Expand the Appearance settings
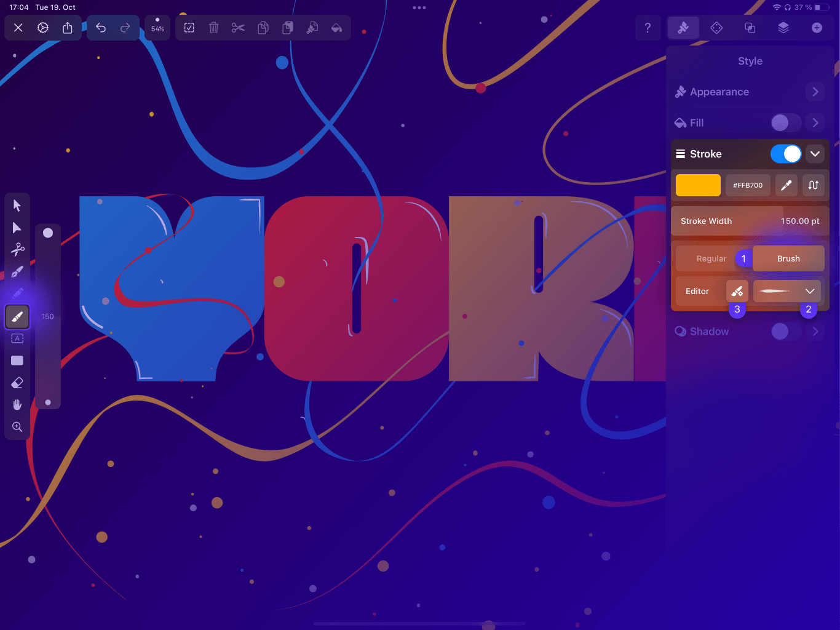Image resolution: width=840 pixels, height=630 pixels. point(815,92)
